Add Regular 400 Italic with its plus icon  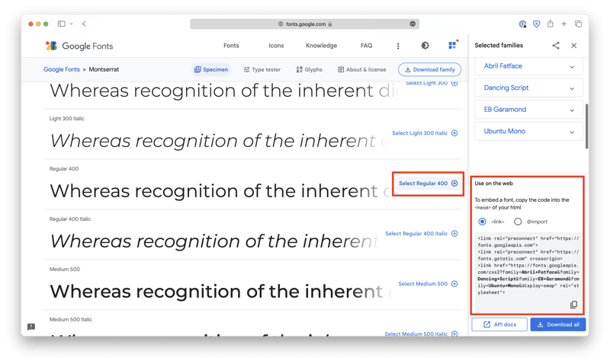(x=454, y=234)
